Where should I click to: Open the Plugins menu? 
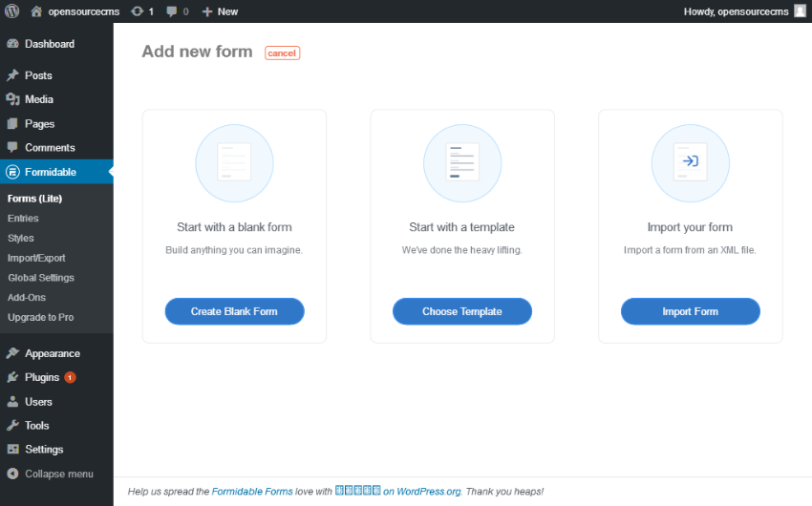point(42,377)
